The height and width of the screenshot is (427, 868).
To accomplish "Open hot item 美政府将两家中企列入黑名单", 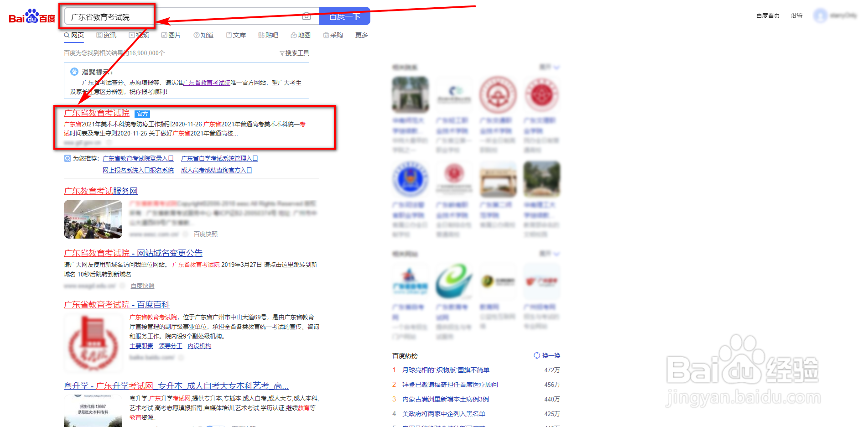I will click(444, 414).
